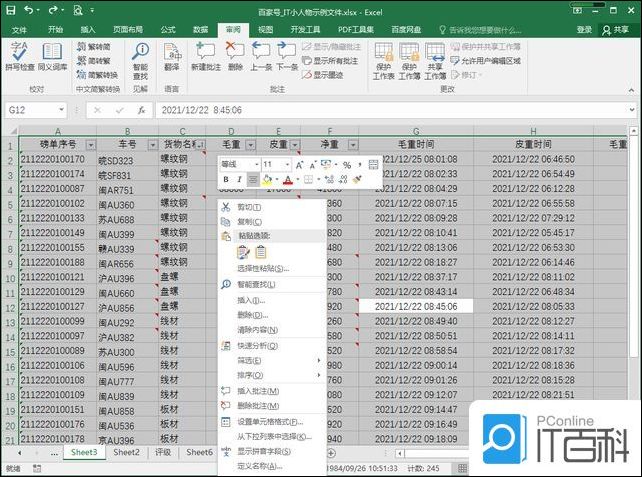642x477 pixels.
Task: Open the 翻译 translate tool
Action: [x=172, y=56]
